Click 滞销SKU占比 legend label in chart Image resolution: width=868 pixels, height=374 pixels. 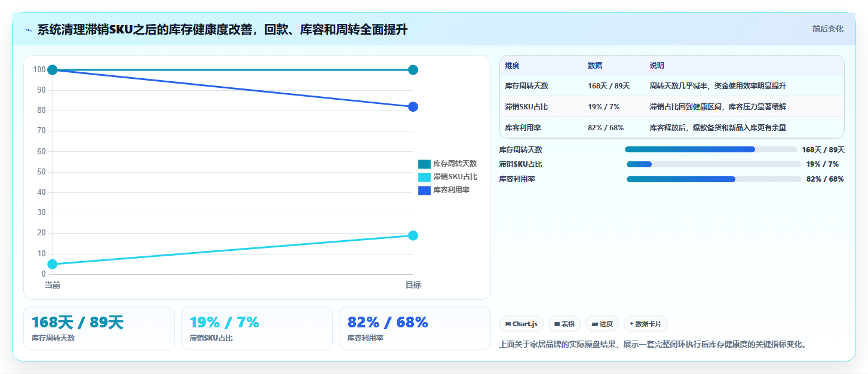coord(455,177)
